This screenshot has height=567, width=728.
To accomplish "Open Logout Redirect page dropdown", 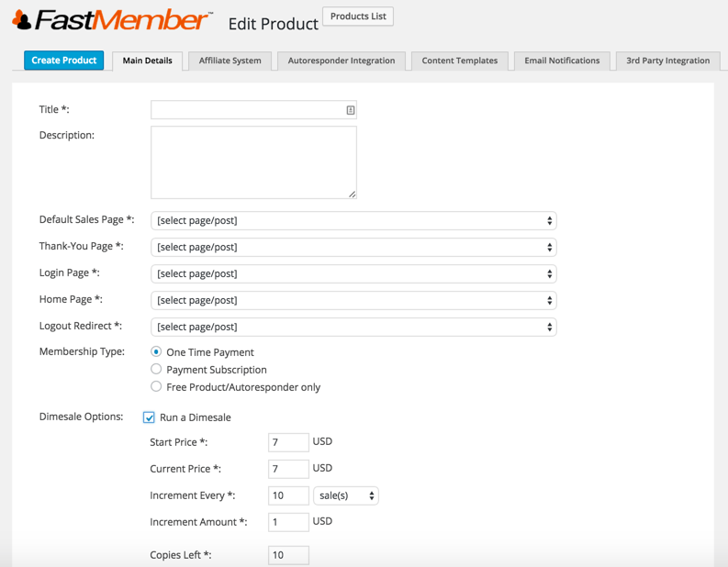I will click(353, 327).
